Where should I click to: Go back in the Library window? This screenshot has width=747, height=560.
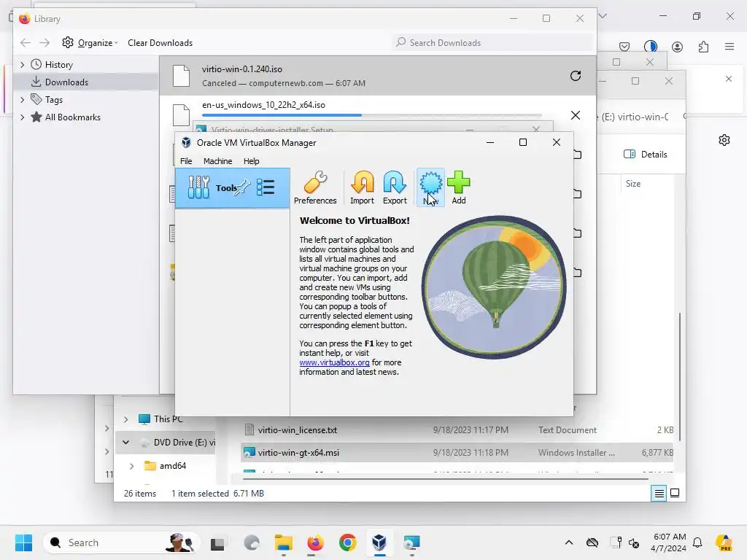tap(26, 43)
